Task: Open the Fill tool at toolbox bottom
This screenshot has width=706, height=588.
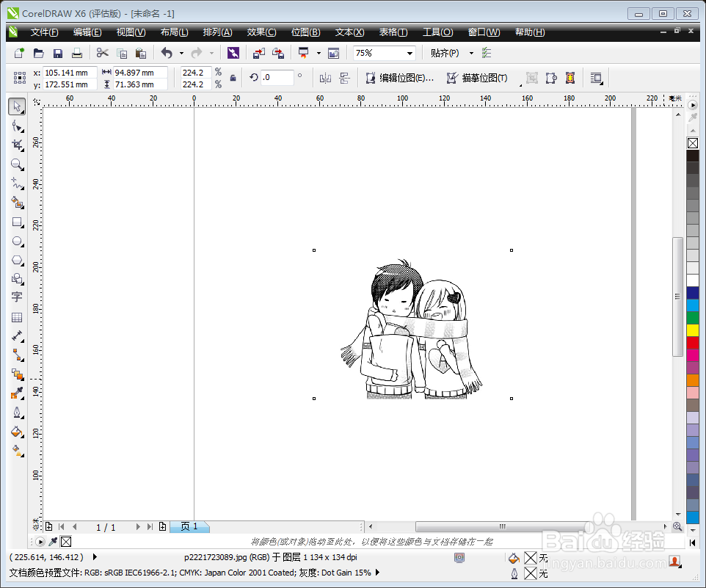Action: (18, 432)
